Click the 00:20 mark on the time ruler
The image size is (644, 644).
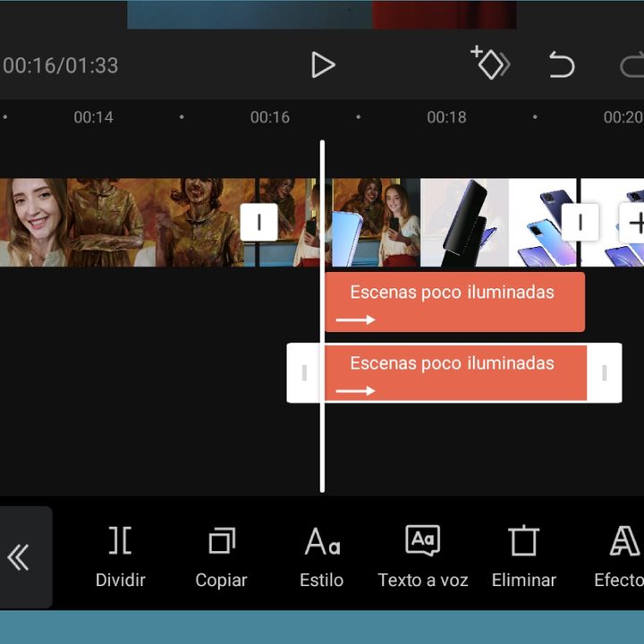point(623,117)
